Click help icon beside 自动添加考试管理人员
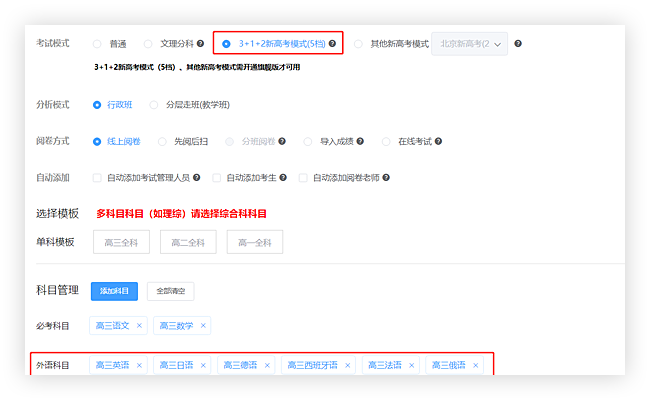Screen dimensions: 650x400 [199, 178]
